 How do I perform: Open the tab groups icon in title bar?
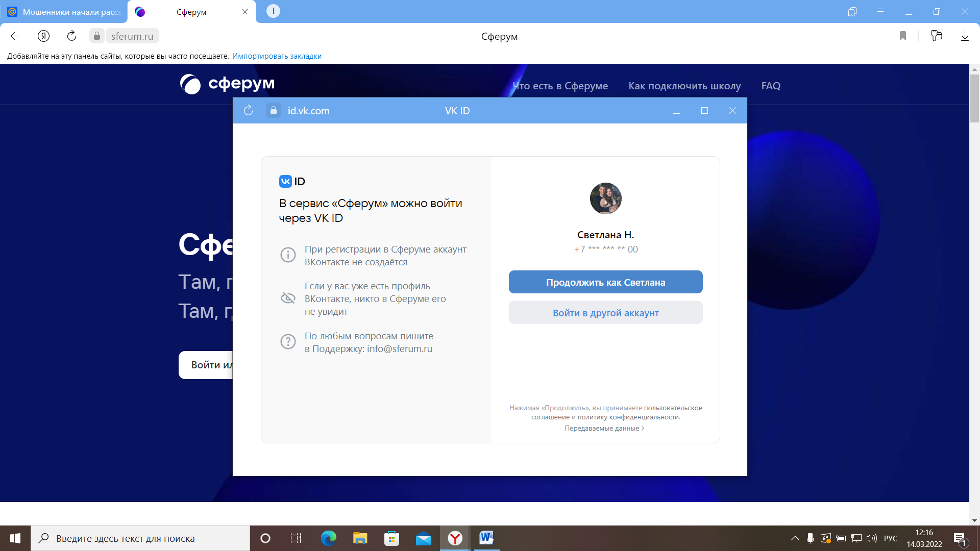click(x=852, y=11)
